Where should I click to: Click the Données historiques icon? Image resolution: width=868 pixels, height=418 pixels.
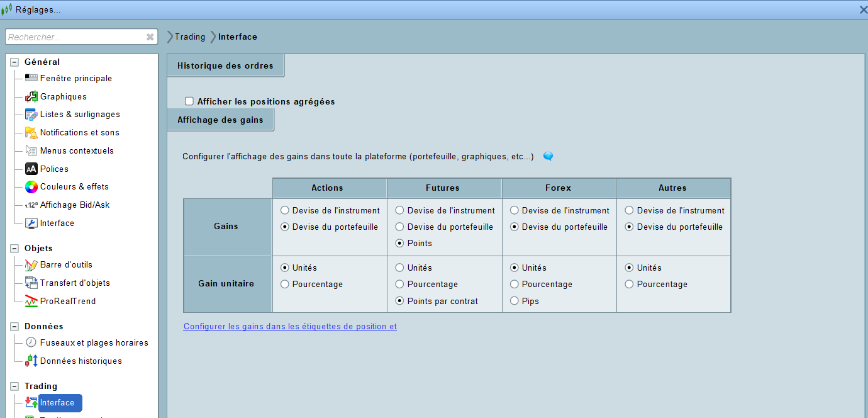coord(31,361)
